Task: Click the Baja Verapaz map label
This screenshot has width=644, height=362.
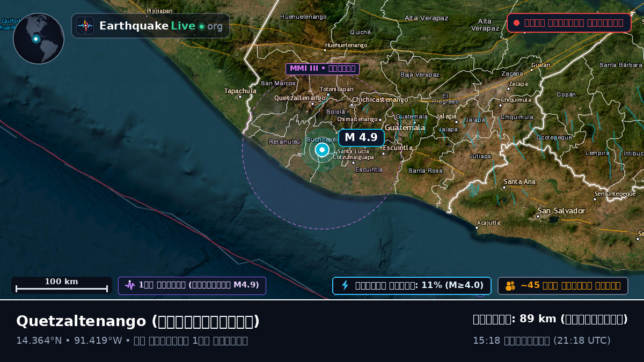Action: pyautogui.click(x=420, y=75)
